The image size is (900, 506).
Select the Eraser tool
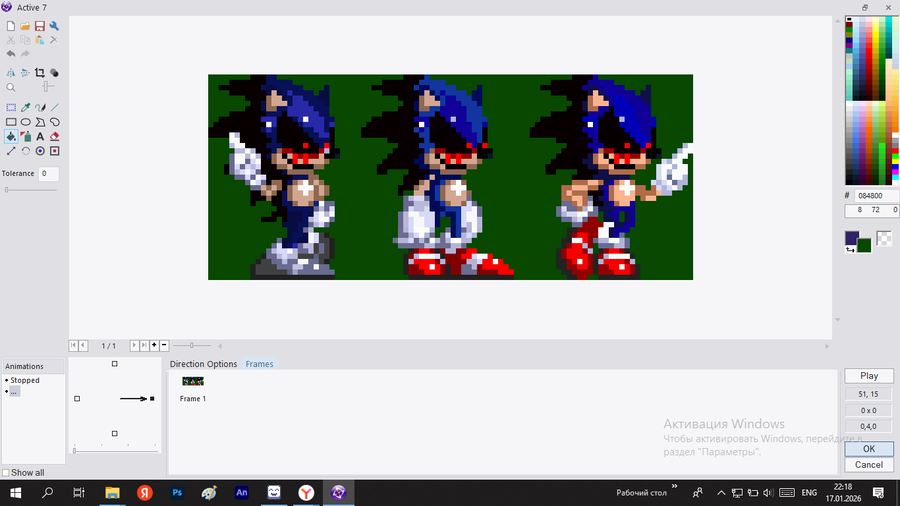tap(55, 137)
